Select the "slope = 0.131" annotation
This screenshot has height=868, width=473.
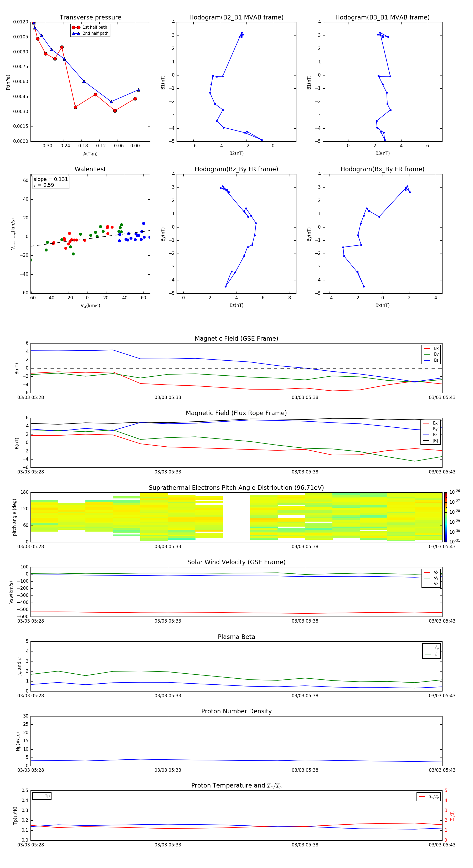(50, 179)
